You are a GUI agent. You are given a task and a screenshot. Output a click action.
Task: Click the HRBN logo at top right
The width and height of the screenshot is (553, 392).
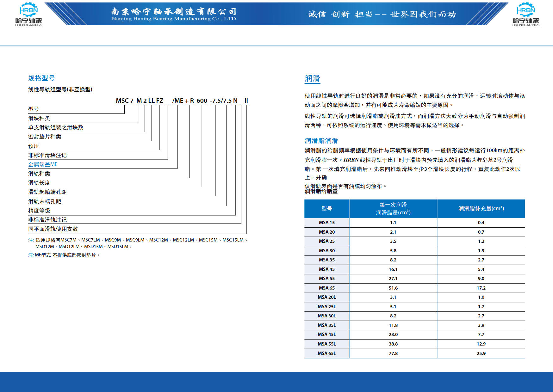[526, 14]
